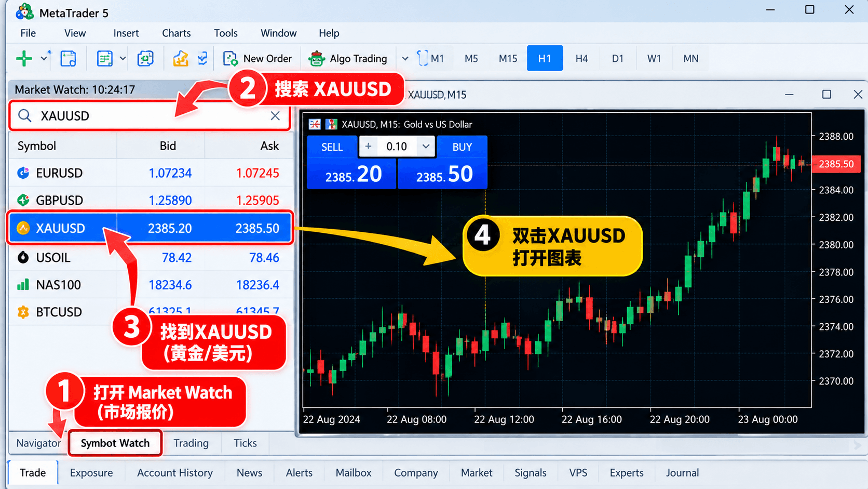Clear the XAUUSD search text

pyautogui.click(x=275, y=116)
